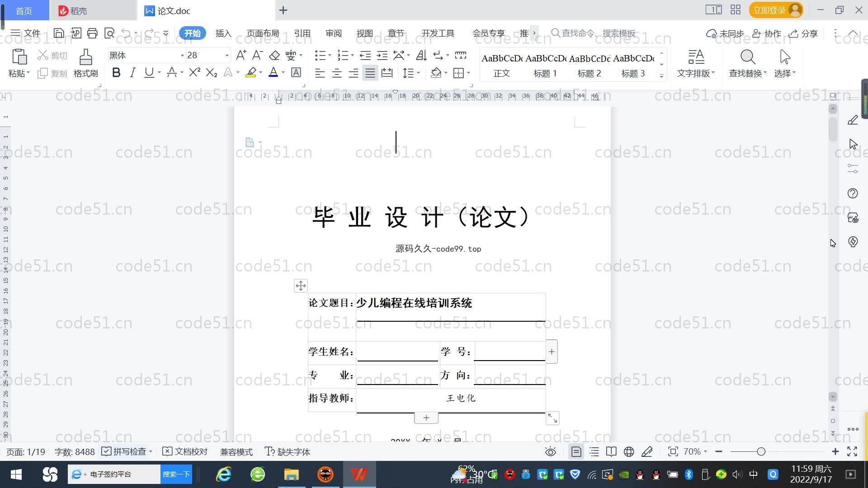
Task: Click the table move handle
Action: (x=301, y=286)
